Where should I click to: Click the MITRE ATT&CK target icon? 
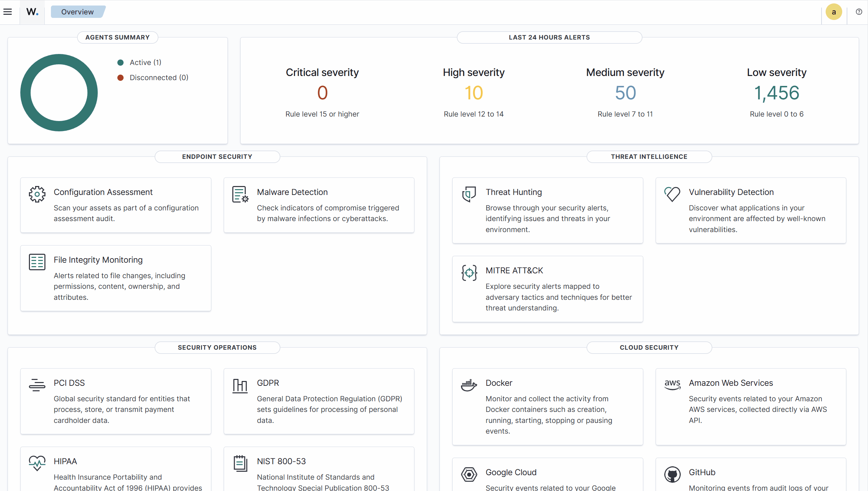pyautogui.click(x=469, y=273)
